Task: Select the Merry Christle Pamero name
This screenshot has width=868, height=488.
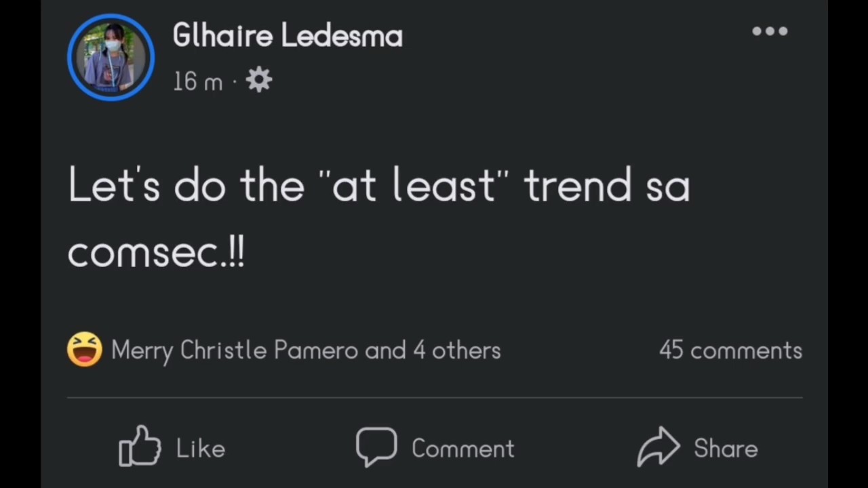Action: (x=235, y=350)
